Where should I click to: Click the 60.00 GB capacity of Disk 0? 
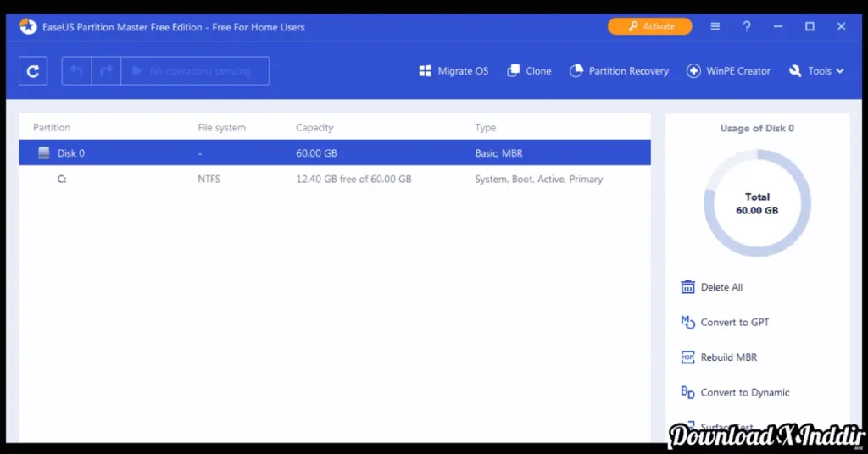click(316, 153)
